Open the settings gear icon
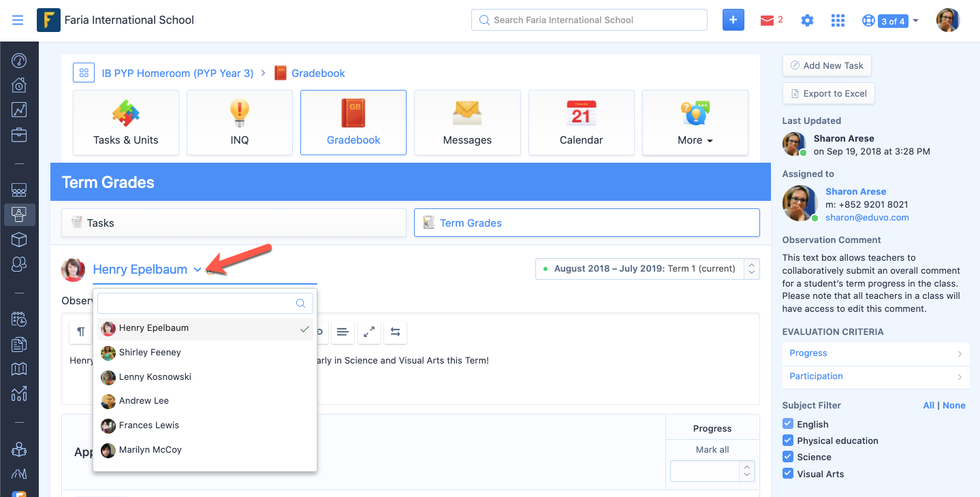The width and height of the screenshot is (980, 497). [807, 20]
